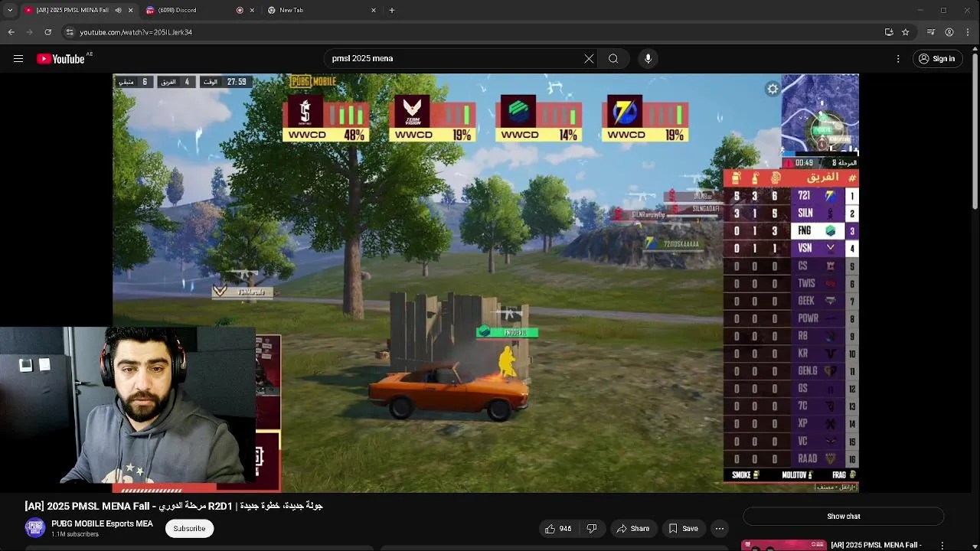The width and height of the screenshot is (980, 551).
Task: Click '1.1M subscribers' text
Action: click(x=75, y=534)
